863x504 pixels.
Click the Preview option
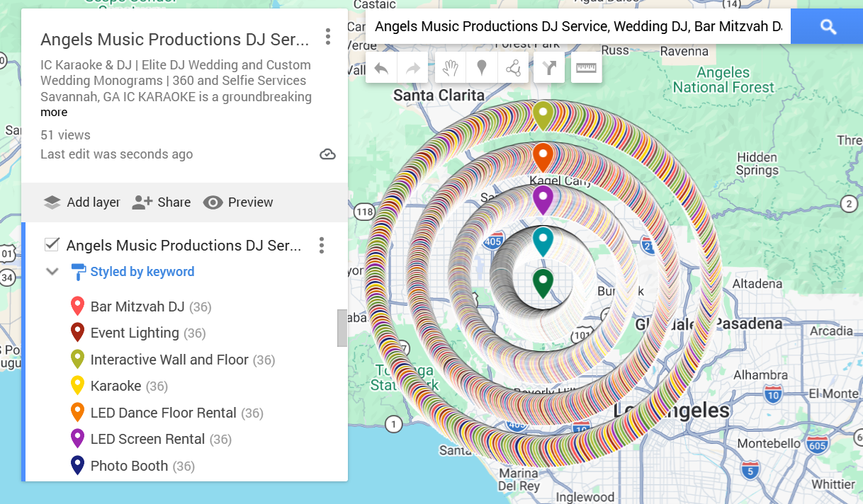tap(238, 202)
